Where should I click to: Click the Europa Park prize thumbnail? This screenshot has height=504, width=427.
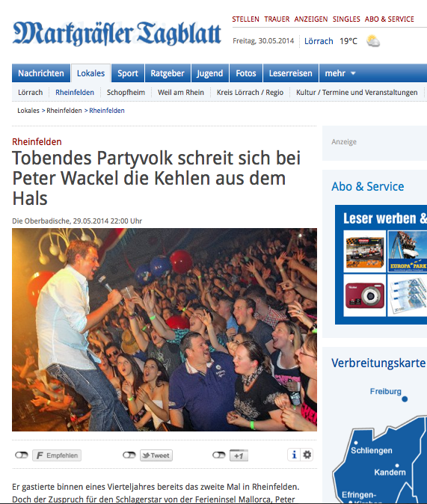408,251
